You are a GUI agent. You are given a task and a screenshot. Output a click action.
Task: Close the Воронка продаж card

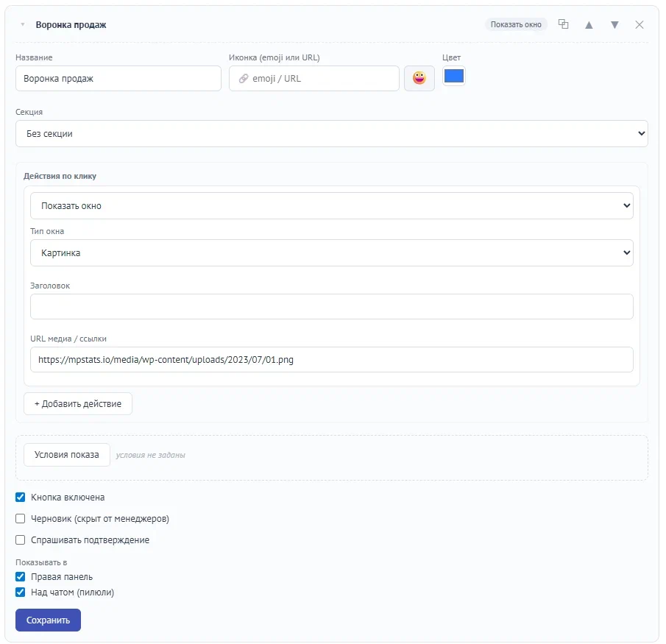pos(640,24)
